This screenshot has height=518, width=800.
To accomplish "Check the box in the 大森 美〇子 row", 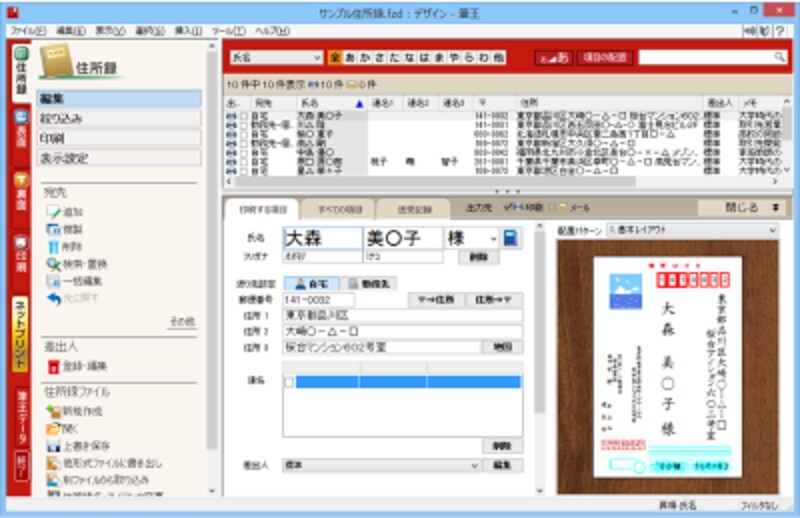I will tap(244, 116).
